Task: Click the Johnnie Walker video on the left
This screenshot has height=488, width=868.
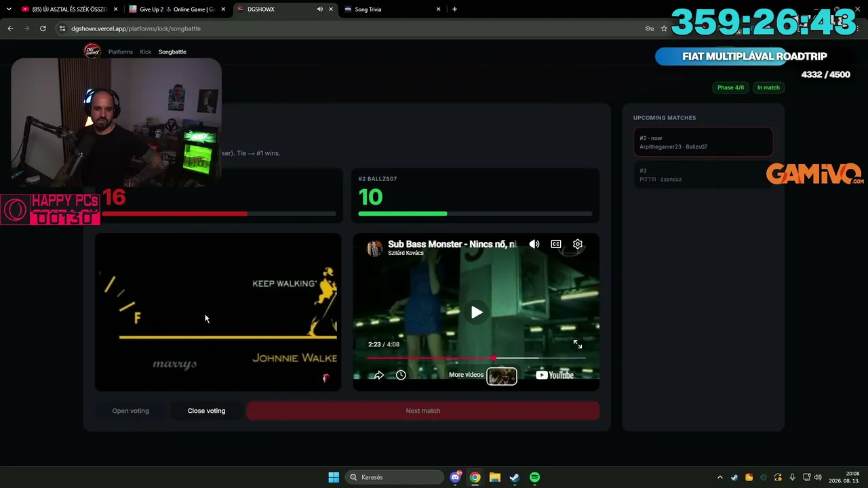Action: tap(218, 312)
